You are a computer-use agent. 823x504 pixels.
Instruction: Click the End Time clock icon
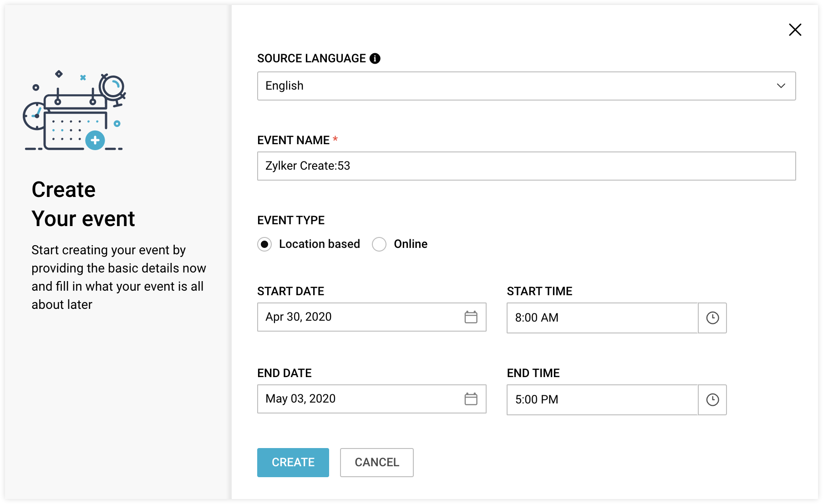click(712, 400)
